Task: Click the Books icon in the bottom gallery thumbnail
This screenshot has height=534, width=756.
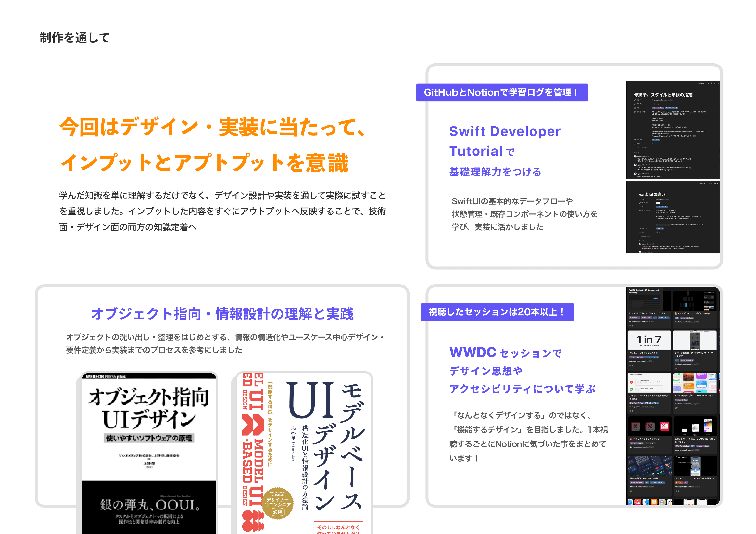Action: pyautogui.click(x=654, y=502)
